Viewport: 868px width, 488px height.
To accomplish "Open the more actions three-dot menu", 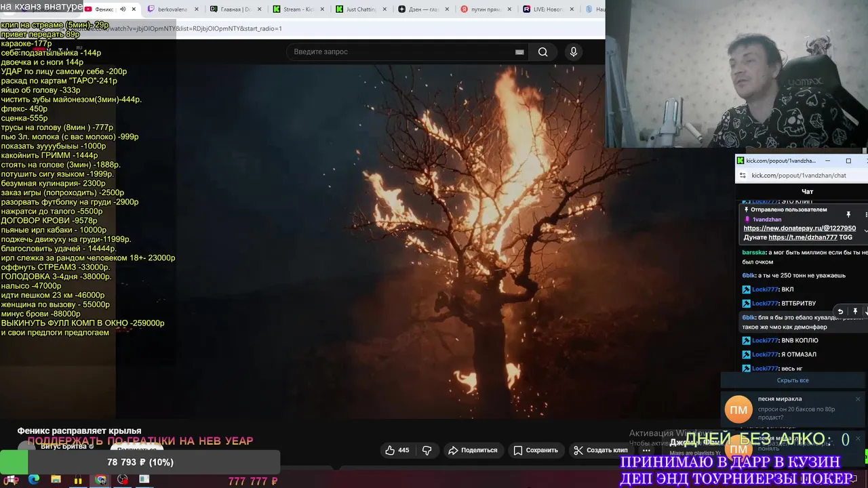I will 646,450.
